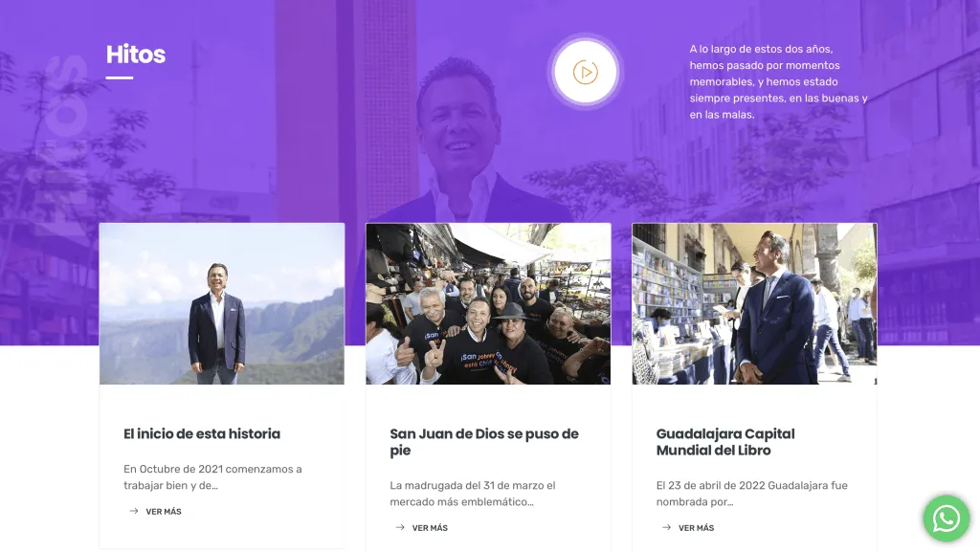Image resolution: width=980 pixels, height=552 pixels.
Task: Play the Hitos video with the circular play button
Action: click(x=585, y=72)
